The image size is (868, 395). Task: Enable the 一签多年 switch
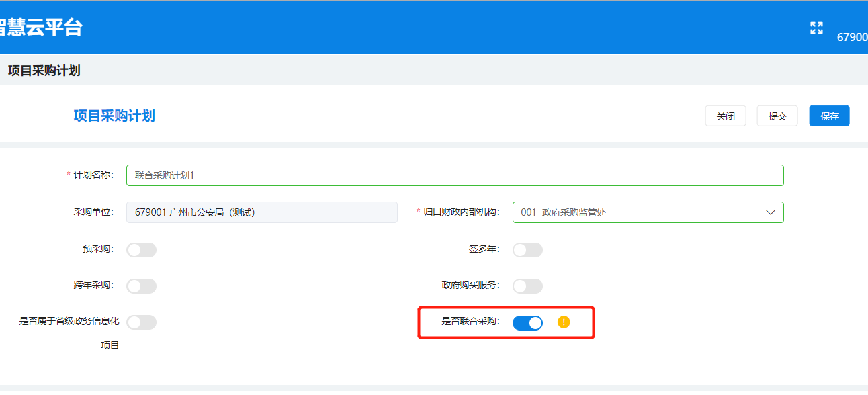tap(527, 250)
